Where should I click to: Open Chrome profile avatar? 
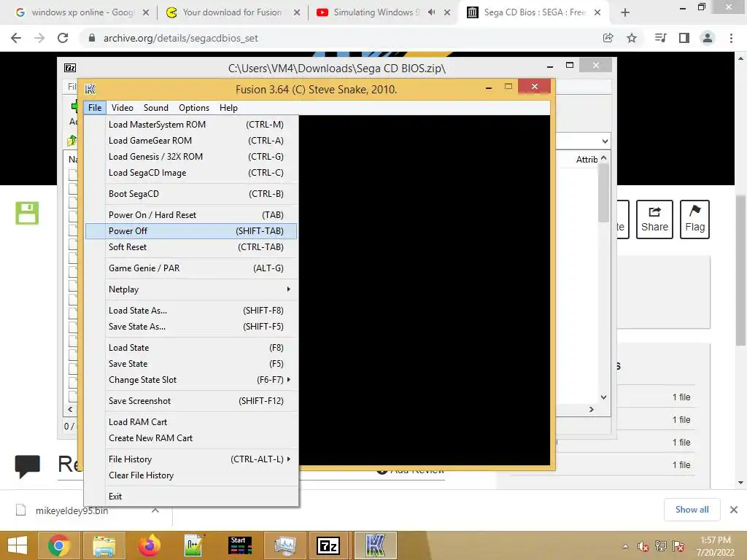pyautogui.click(x=708, y=38)
